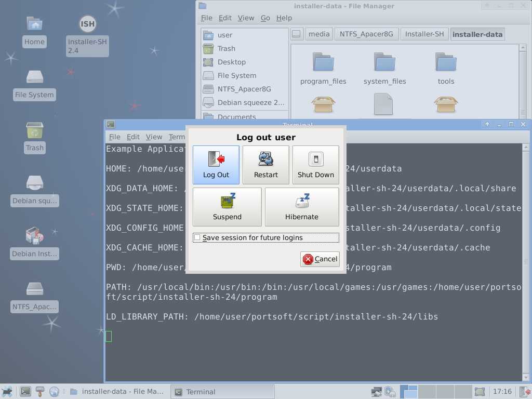Select the Trash desktop icon
The height and width of the screenshot is (399, 532).
pos(34,138)
